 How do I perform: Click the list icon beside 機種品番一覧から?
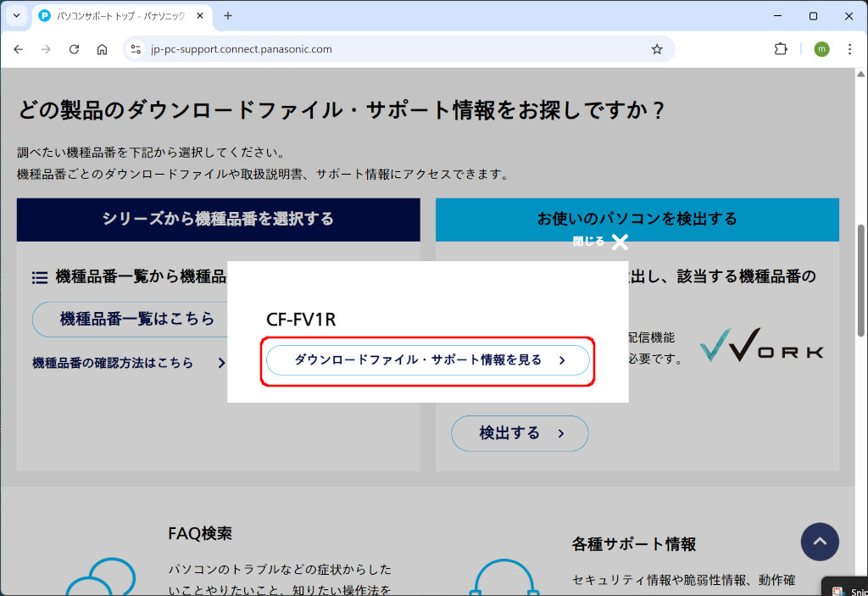tap(40, 277)
